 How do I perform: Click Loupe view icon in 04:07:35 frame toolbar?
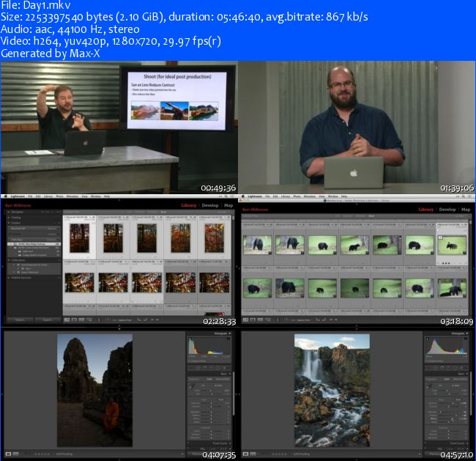(x=9, y=454)
